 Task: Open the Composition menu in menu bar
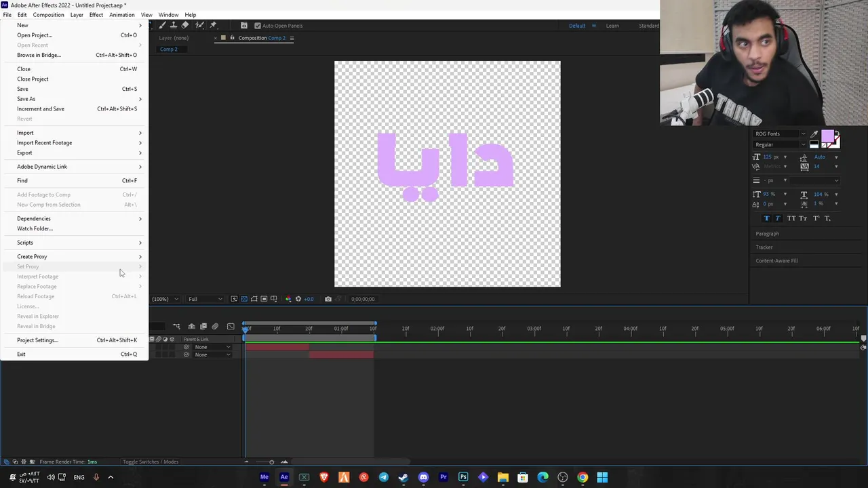[x=48, y=15]
